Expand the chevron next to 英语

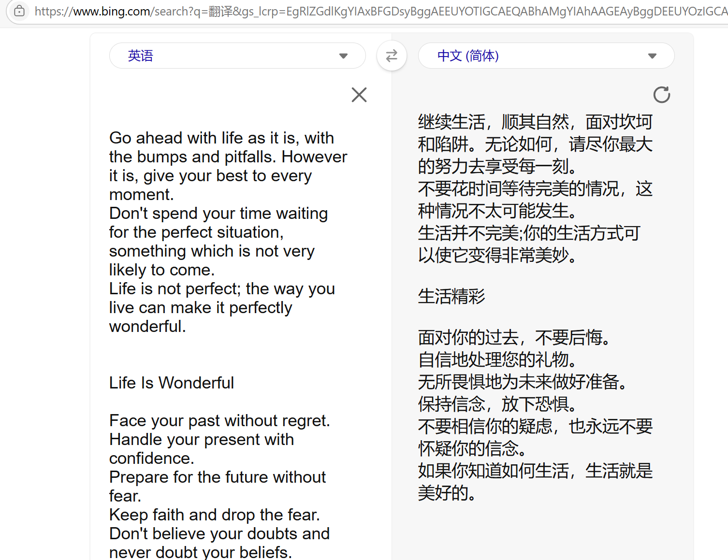[x=343, y=56]
